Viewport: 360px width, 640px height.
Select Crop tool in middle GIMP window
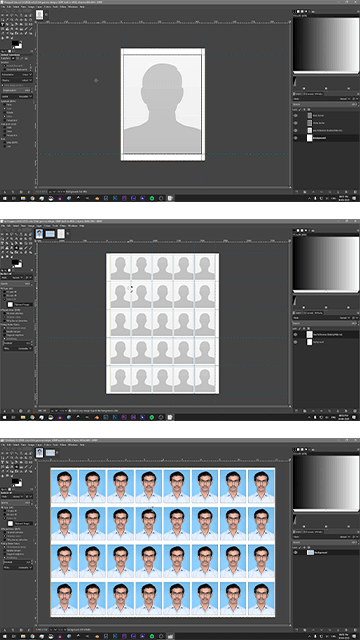(x=31, y=239)
